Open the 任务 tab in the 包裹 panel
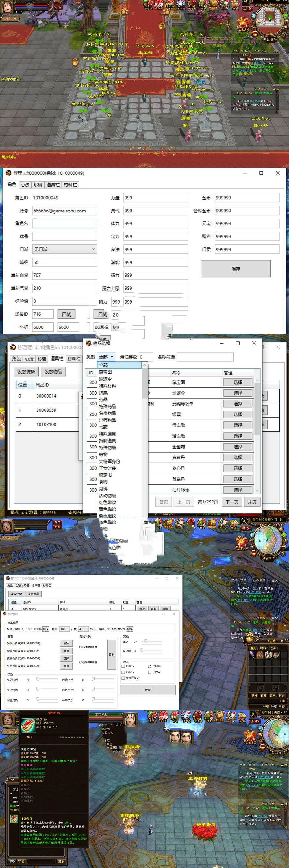The width and height of the screenshot is (289, 868). [x=273, y=648]
